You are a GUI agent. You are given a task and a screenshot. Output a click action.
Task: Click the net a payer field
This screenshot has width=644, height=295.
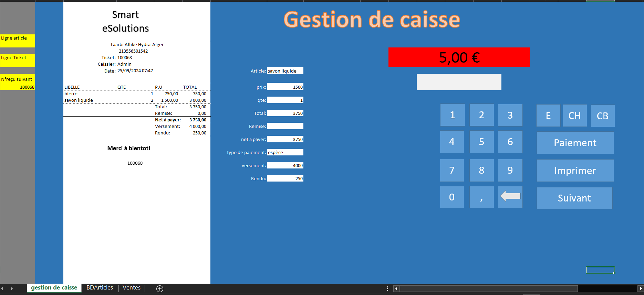tap(285, 139)
